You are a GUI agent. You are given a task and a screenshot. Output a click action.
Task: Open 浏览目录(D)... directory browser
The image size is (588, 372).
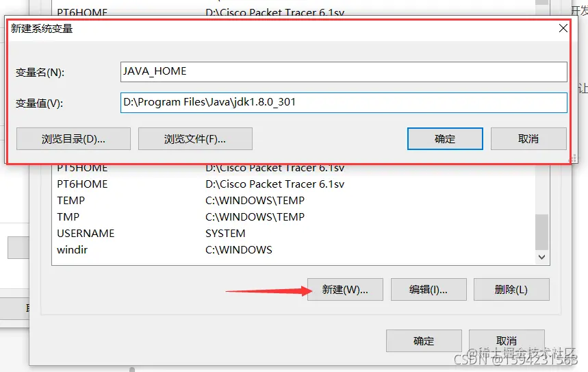click(73, 139)
